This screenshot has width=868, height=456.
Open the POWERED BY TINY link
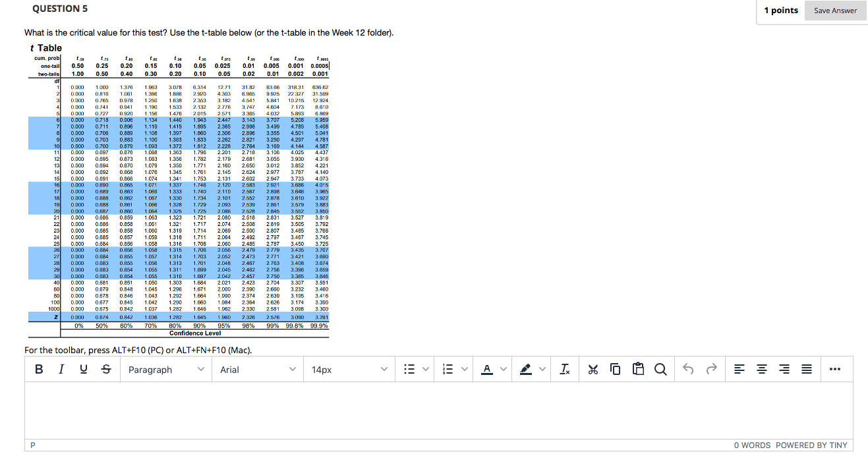pyautogui.click(x=812, y=445)
